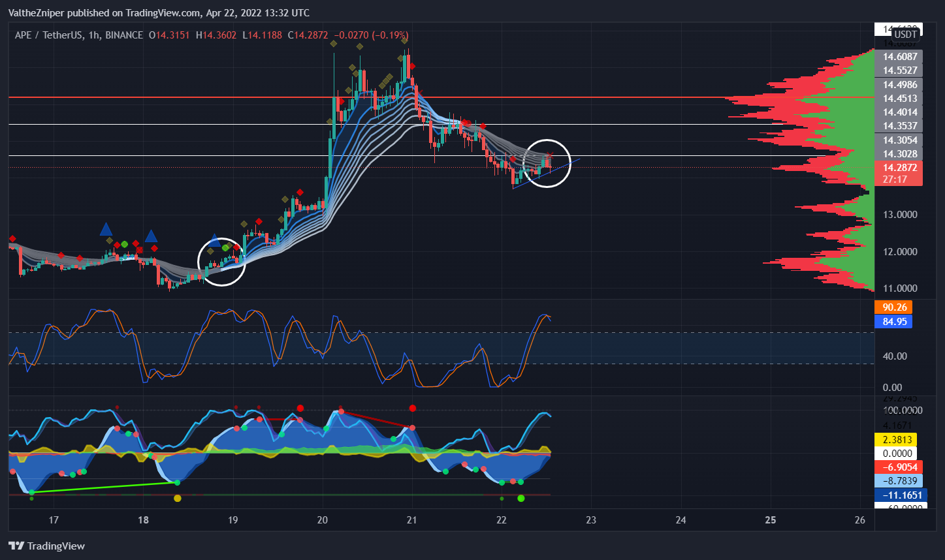Click the USDT currency label

click(x=906, y=35)
